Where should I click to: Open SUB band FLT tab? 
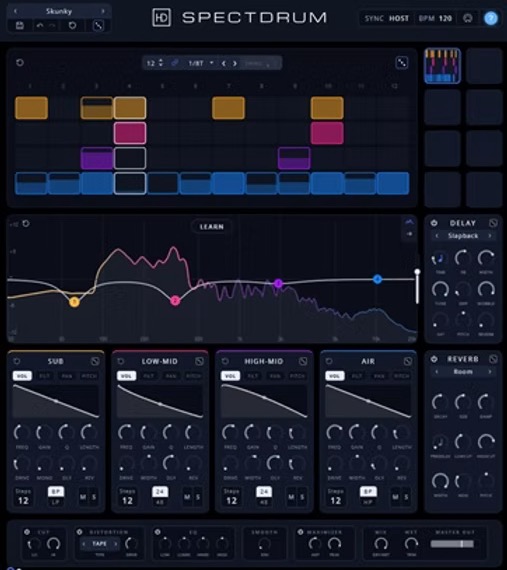point(44,376)
